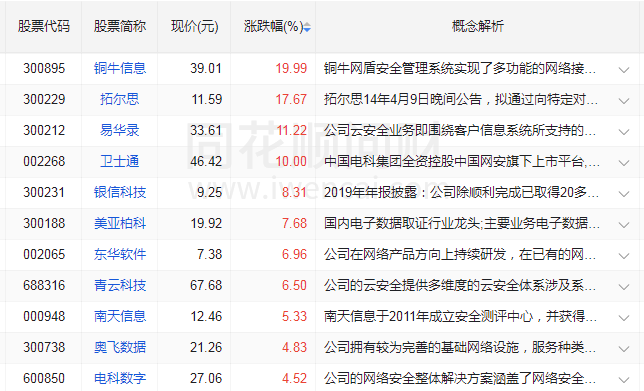Expand concept details for 电科数字 row
Image resolution: width=644 pixels, height=391 pixels.
[624, 380]
